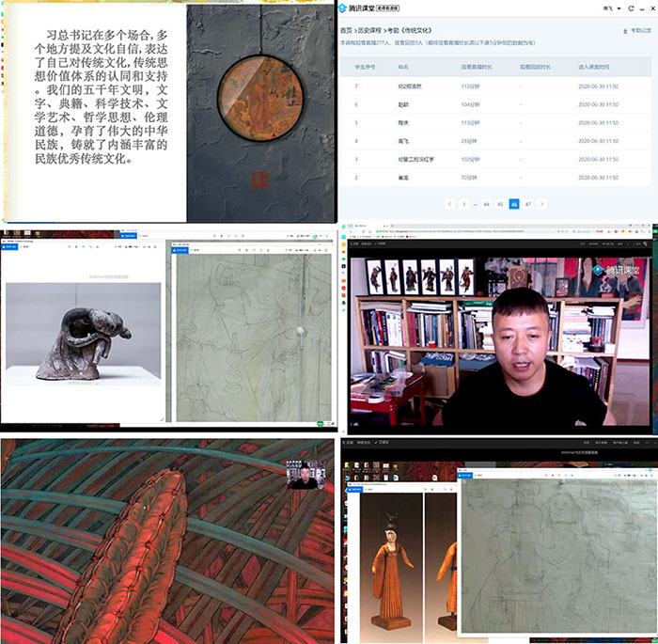Click the small webcam overlay on the cactus painting
The width and height of the screenshot is (658, 644).
[305, 475]
